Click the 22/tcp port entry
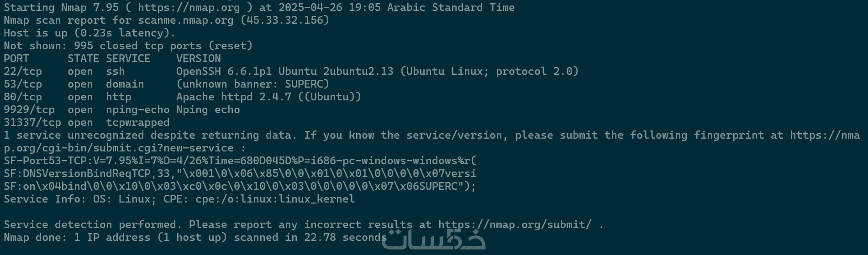868x255 pixels. click(23, 72)
